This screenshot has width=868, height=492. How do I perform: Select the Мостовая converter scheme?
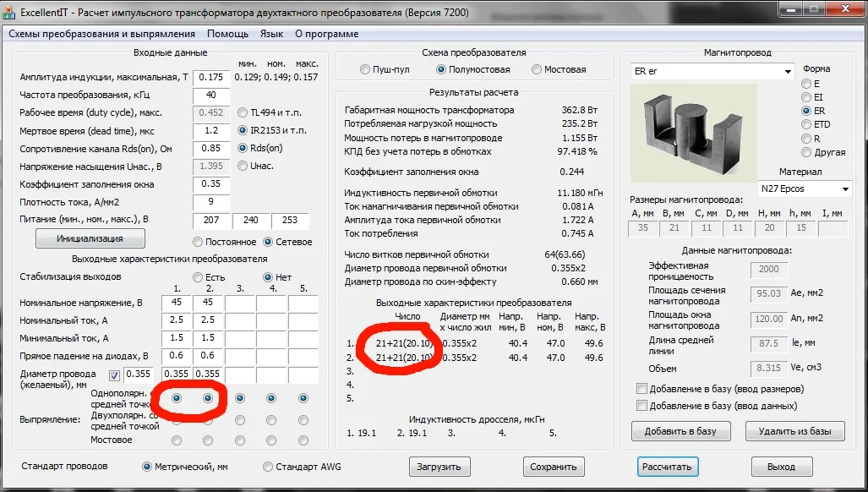click(x=537, y=69)
